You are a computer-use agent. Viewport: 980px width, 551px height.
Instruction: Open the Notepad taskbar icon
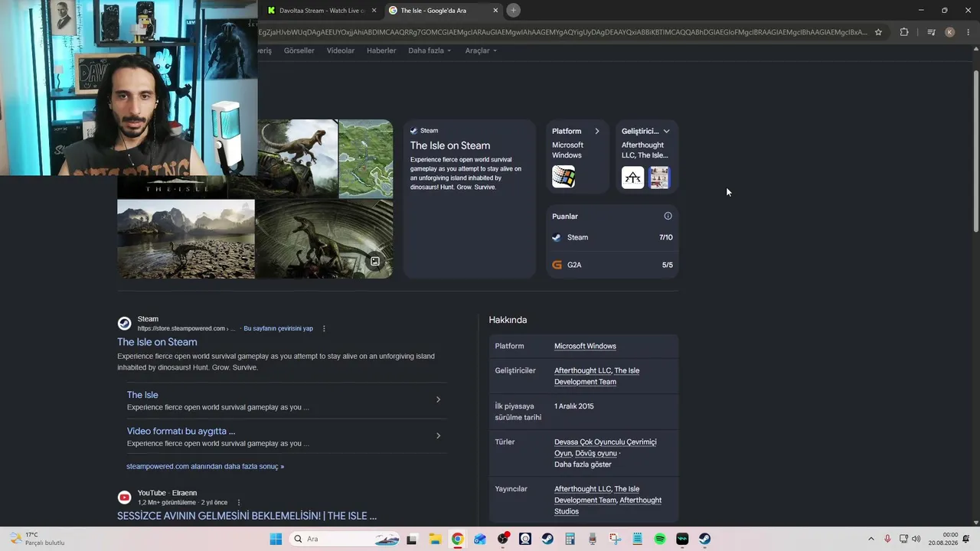(637, 539)
